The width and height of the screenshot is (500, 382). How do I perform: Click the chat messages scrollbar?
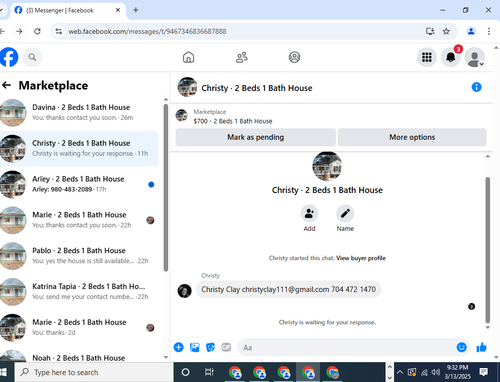pos(488,249)
